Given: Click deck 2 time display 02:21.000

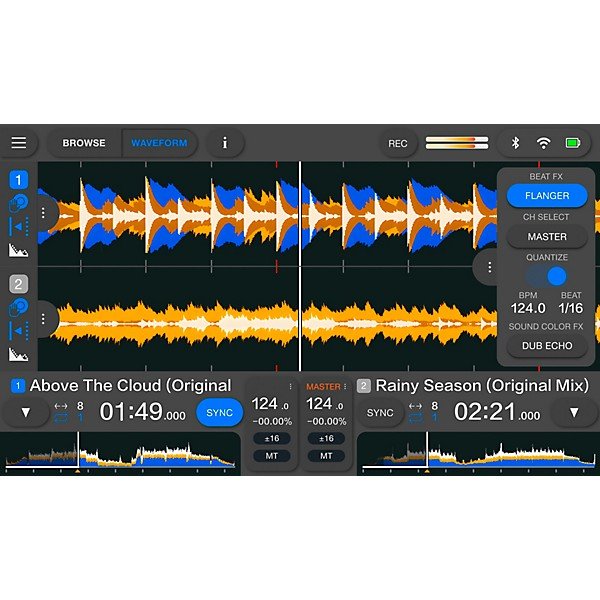Looking at the screenshot, I should coord(497,412).
